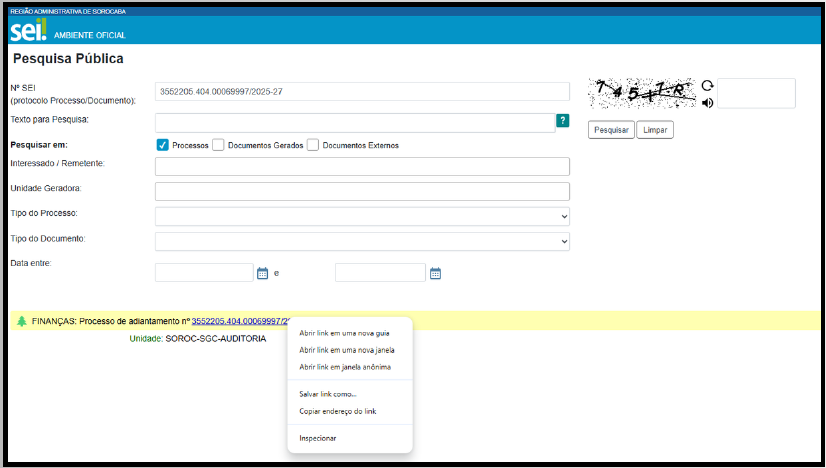Uncheck the Processos checkbox
Viewport: 826px width, 468px height.
coord(162,145)
